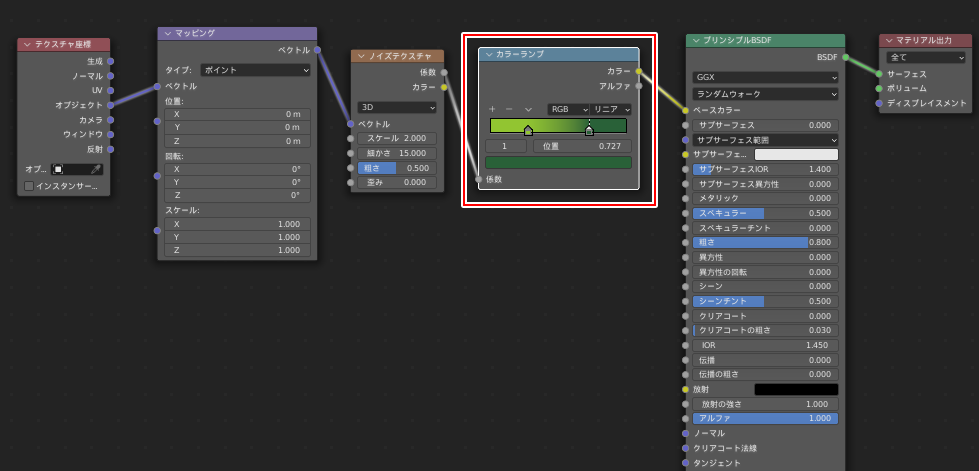
Task: Select the left color stop on the ramp
Action: pyautogui.click(x=528, y=130)
